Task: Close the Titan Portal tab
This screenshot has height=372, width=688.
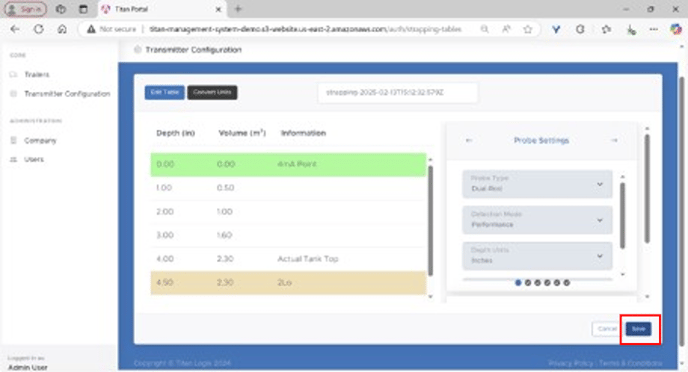Action: point(218,9)
